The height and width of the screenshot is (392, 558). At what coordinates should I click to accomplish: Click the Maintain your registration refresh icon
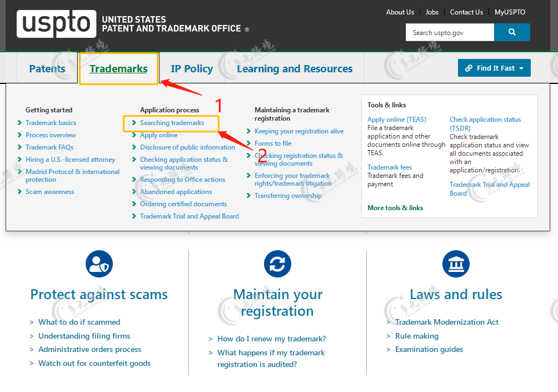[277, 264]
